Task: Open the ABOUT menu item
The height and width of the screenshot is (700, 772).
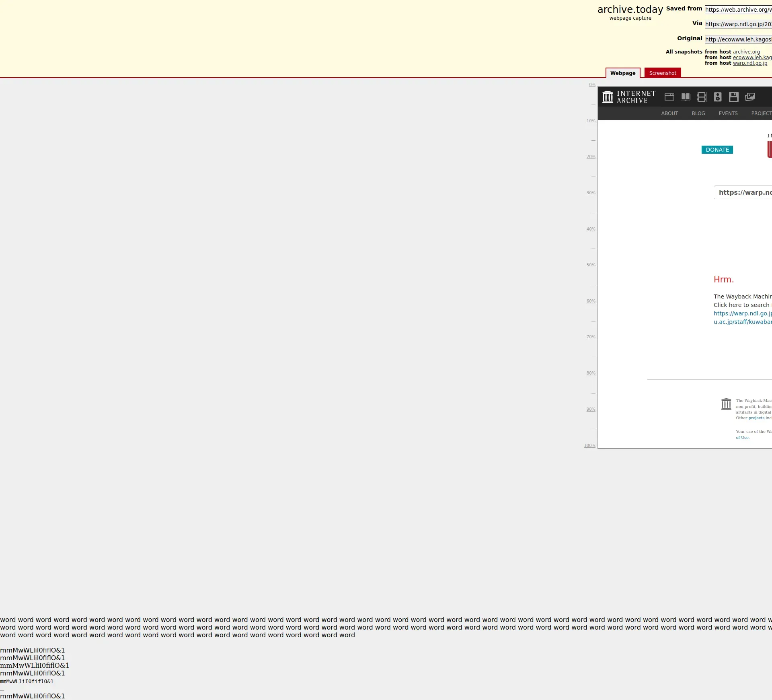Action: pos(669,113)
